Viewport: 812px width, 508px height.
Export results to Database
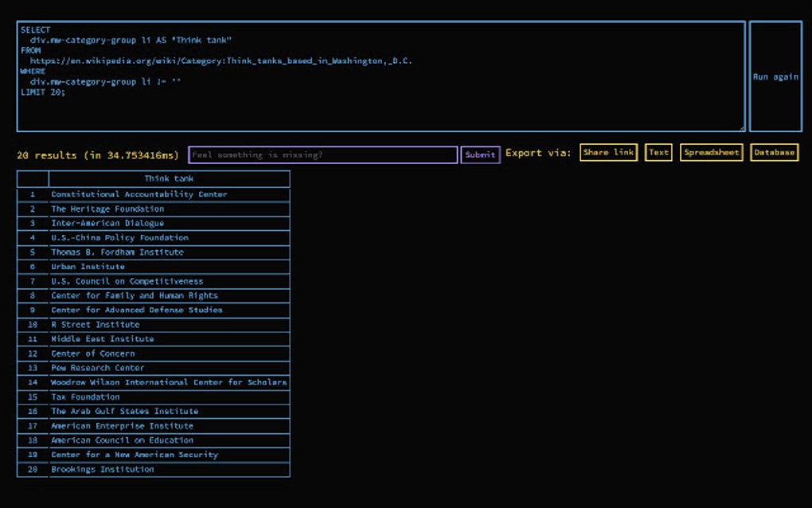(775, 152)
